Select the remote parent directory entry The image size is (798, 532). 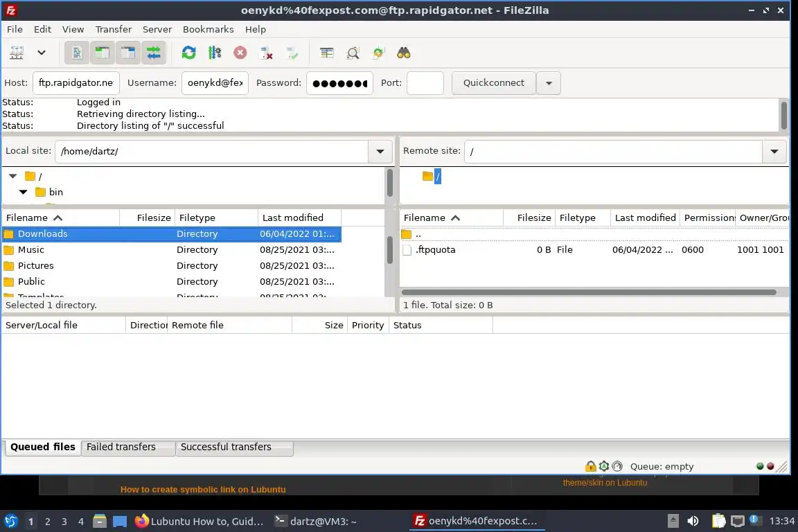(x=594, y=234)
